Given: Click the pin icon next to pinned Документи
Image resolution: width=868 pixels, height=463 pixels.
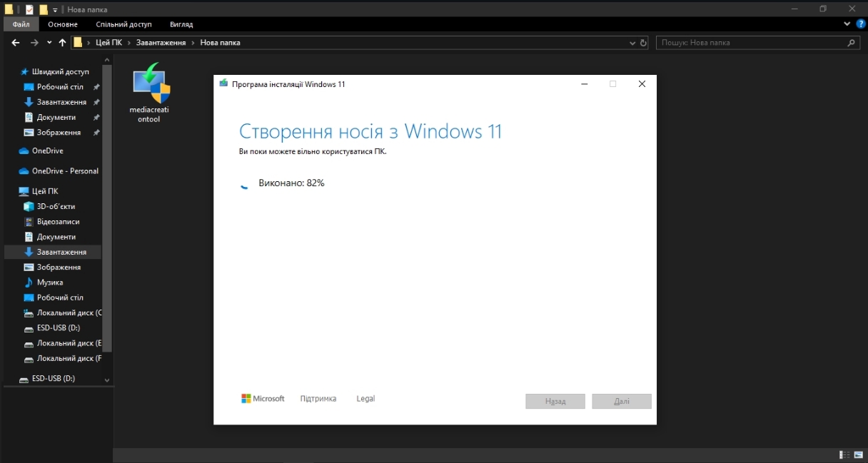Looking at the screenshot, I should [96, 117].
